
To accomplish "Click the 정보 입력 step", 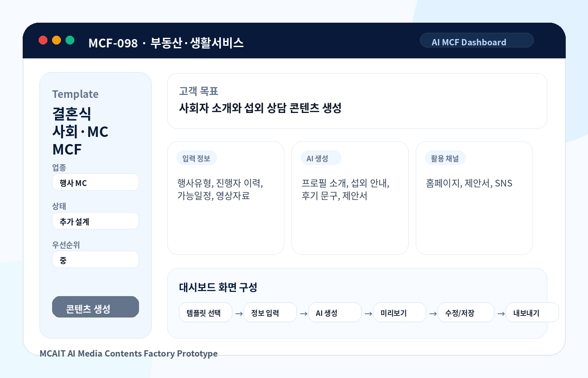I will click(270, 312).
